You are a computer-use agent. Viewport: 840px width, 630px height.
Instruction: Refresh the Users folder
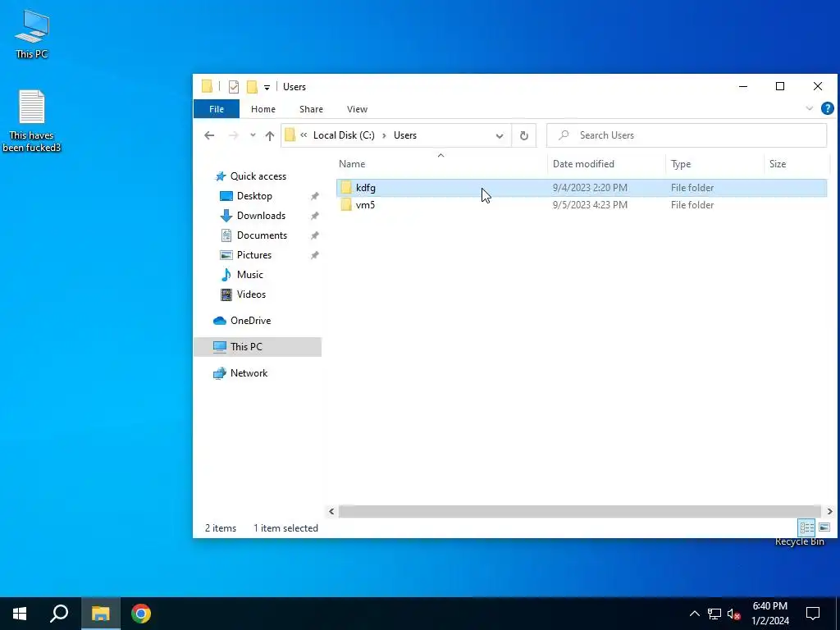pos(524,135)
